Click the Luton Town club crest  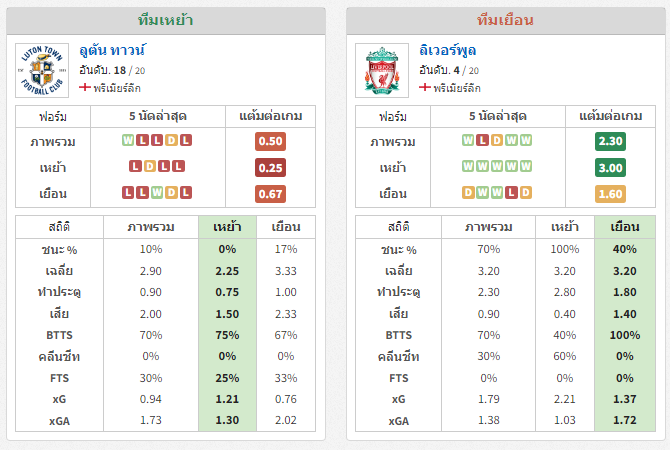(x=42, y=71)
